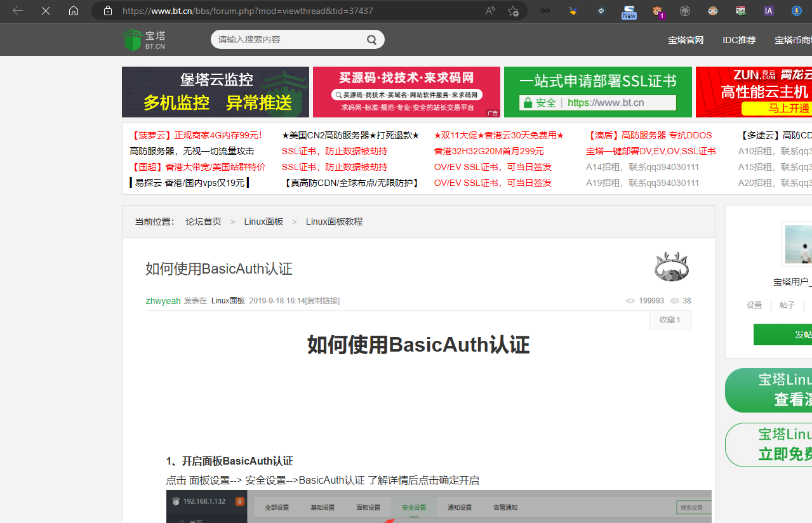Open the infinity symbol extension
Screen dimensions: 812x523
pos(545,11)
